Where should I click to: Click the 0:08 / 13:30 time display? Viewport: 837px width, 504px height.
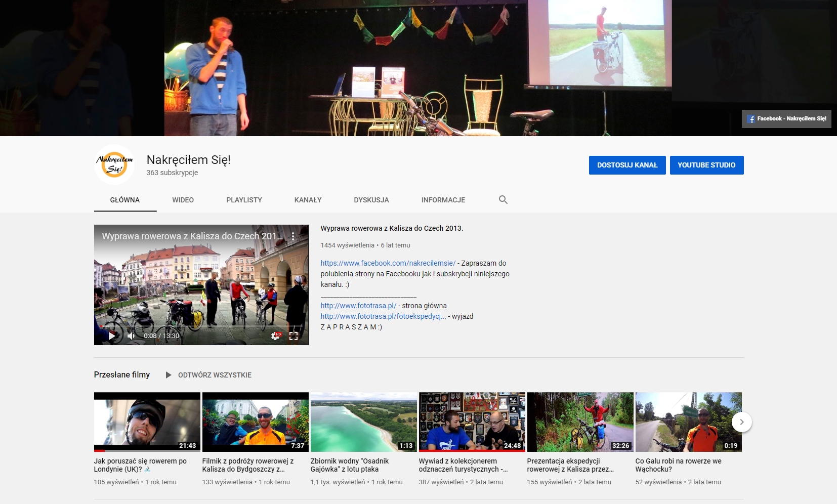(x=161, y=335)
